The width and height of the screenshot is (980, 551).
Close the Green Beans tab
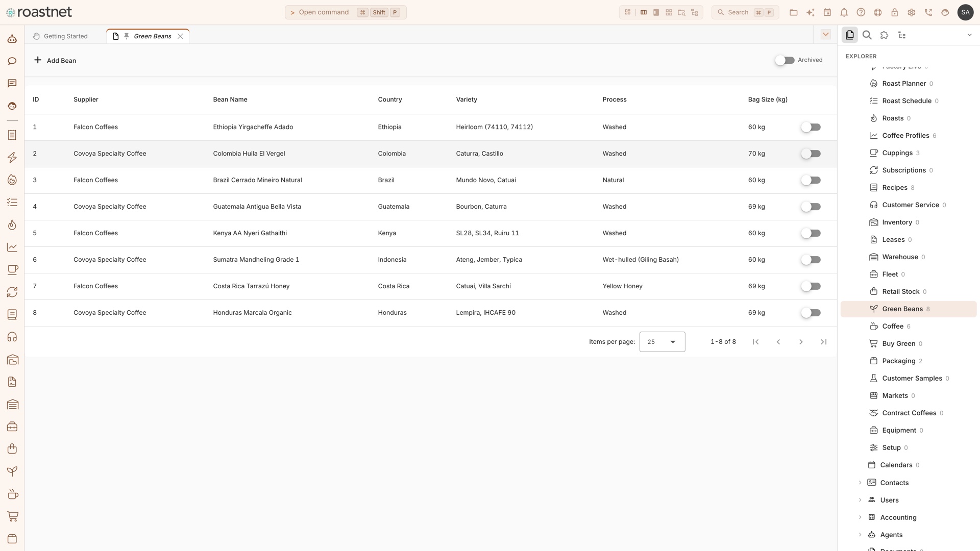(x=180, y=36)
